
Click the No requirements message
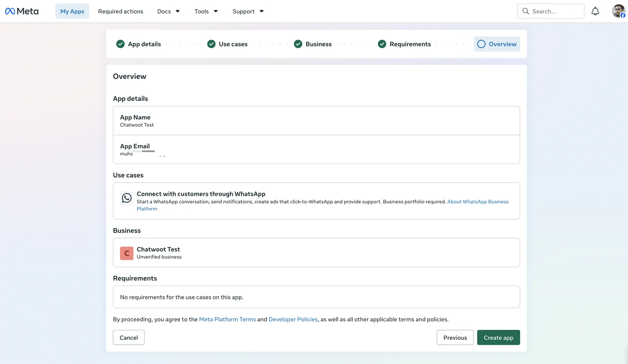point(182,297)
